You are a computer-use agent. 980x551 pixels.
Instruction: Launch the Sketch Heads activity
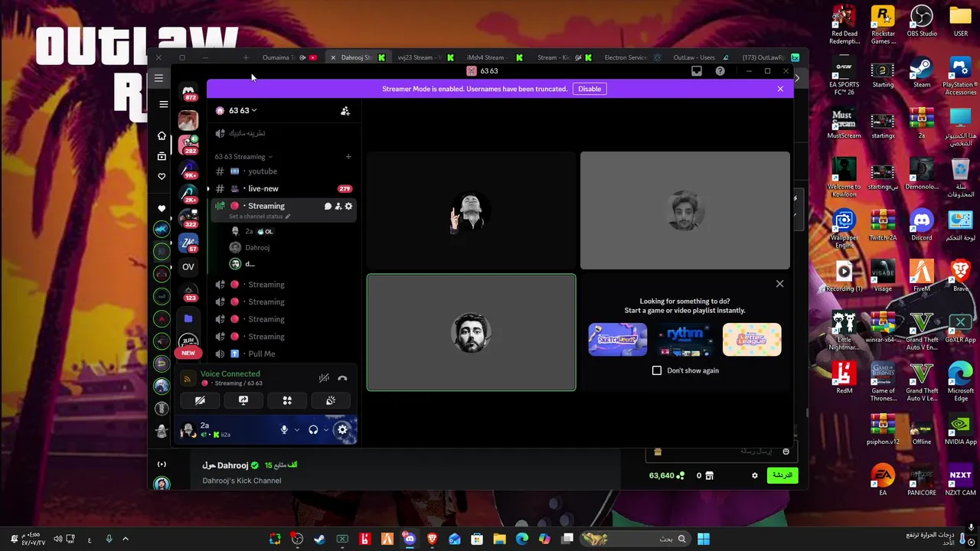tap(618, 340)
